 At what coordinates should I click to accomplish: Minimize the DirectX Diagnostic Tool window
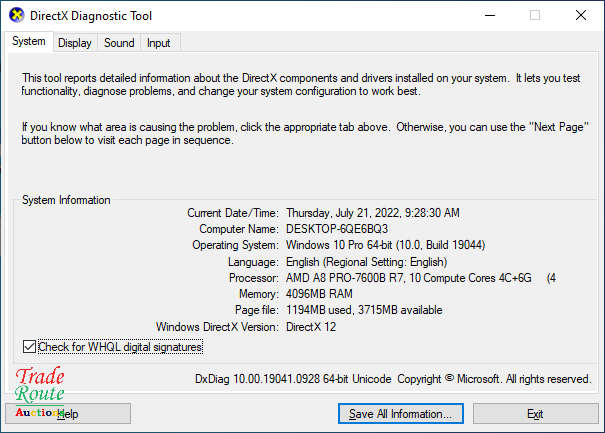pyautogui.click(x=488, y=15)
